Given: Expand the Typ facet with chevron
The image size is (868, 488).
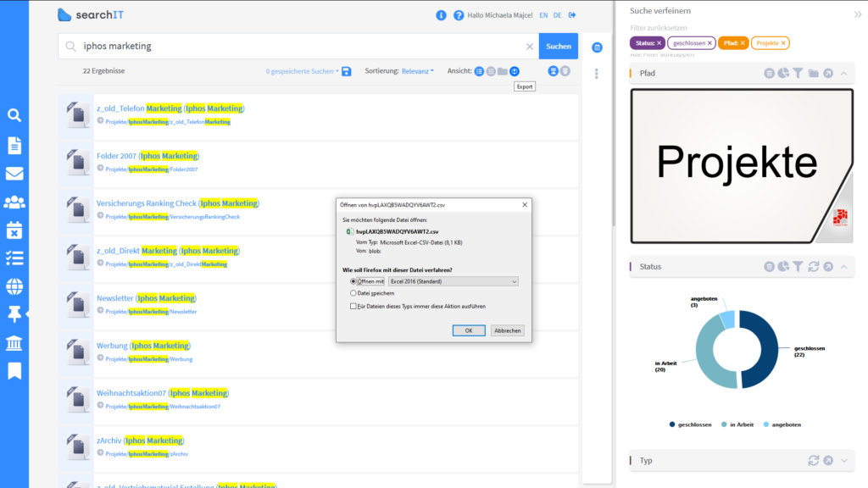Looking at the screenshot, I should 843,460.
